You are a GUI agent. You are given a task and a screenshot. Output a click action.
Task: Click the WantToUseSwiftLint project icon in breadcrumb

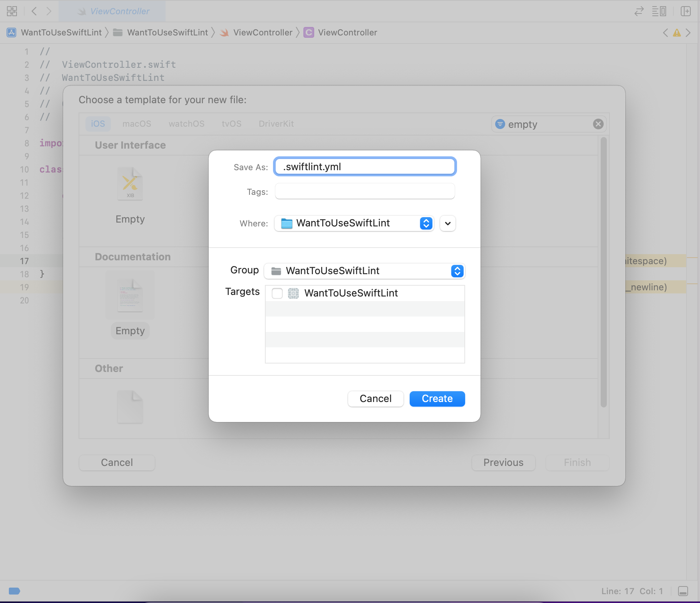[x=12, y=32]
